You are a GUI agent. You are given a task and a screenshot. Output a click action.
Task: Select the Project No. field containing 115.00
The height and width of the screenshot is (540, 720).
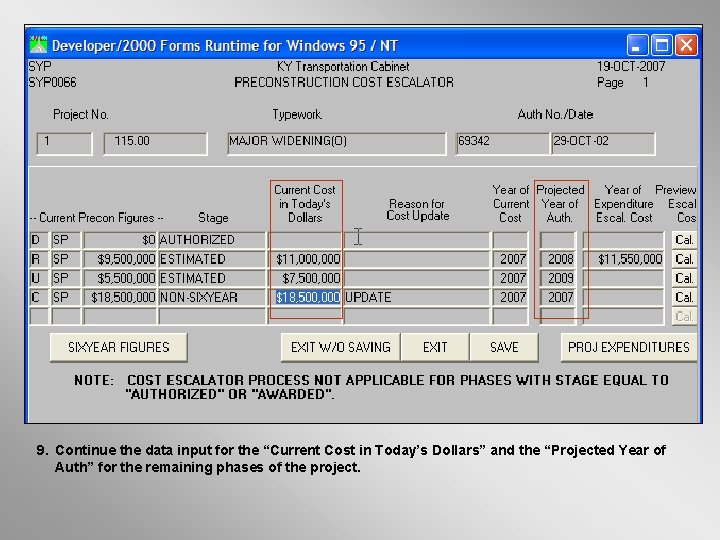pyautogui.click(x=155, y=143)
